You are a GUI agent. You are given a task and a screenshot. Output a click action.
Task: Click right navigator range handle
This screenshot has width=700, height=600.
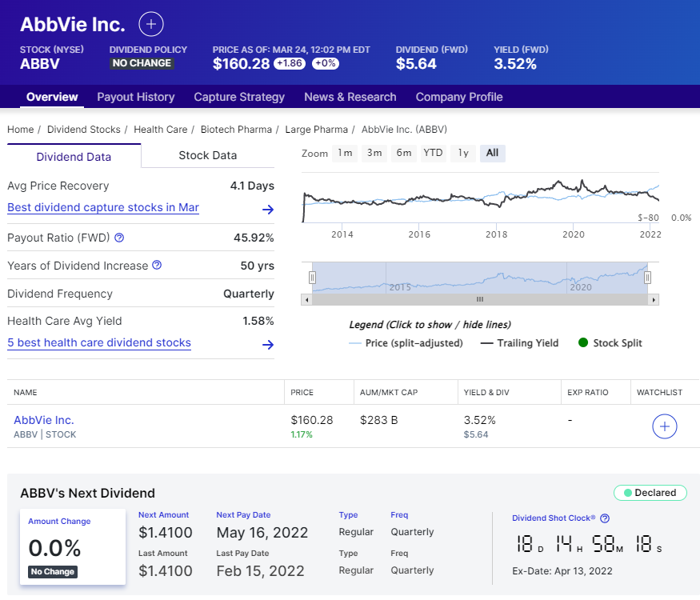[x=647, y=278]
